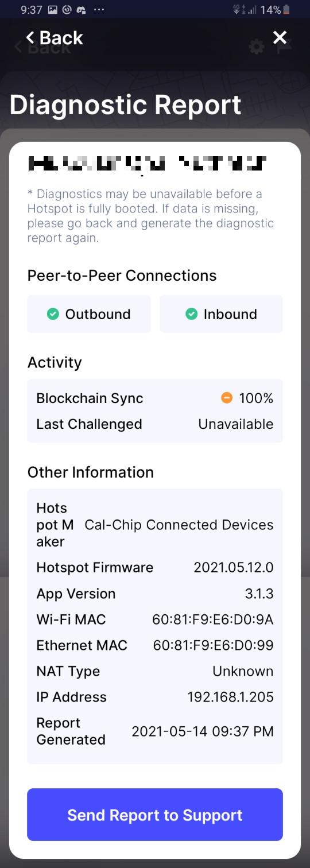Tap the Hotspot Firmware version row

coord(155,568)
